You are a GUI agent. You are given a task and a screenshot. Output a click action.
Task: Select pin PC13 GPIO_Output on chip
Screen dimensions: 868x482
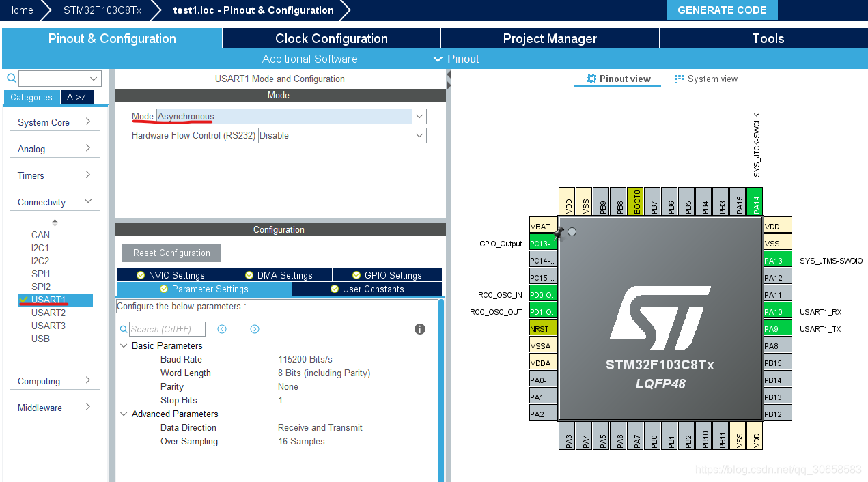pos(544,243)
